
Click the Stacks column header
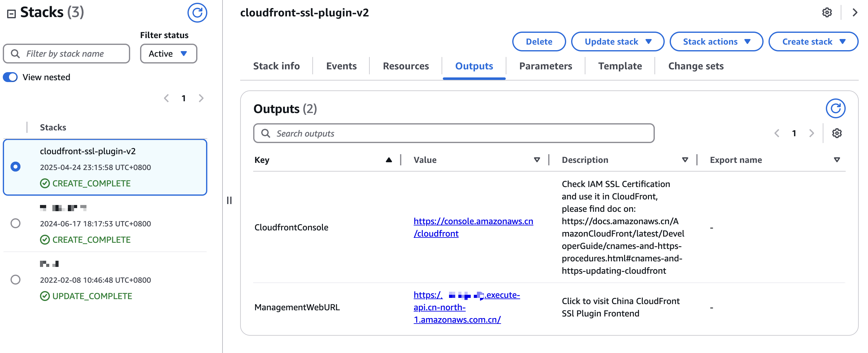(53, 127)
